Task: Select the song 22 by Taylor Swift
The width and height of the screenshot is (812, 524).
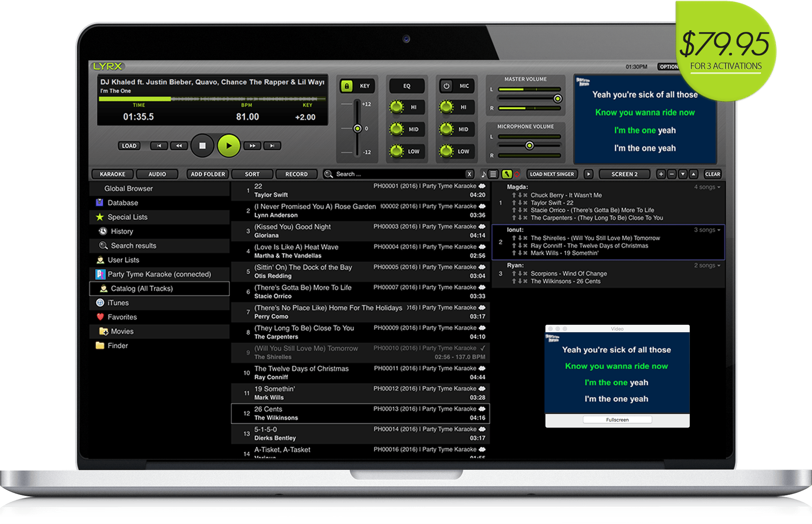Action: (360, 190)
